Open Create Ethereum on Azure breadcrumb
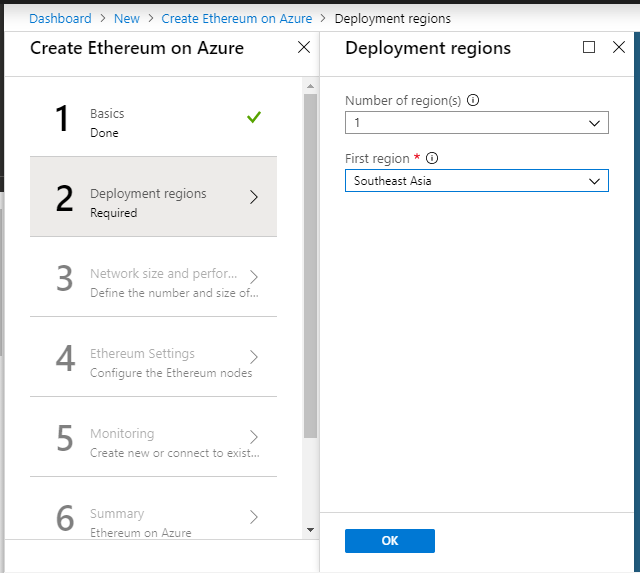640x573 pixels. 237,18
